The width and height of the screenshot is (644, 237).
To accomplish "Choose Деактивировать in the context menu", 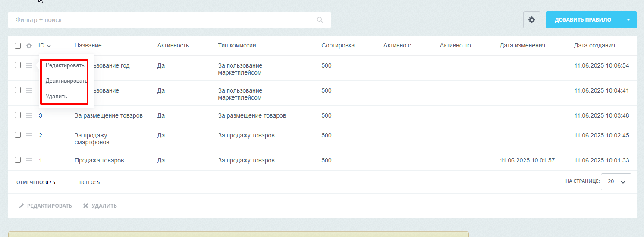I will pos(66,81).
